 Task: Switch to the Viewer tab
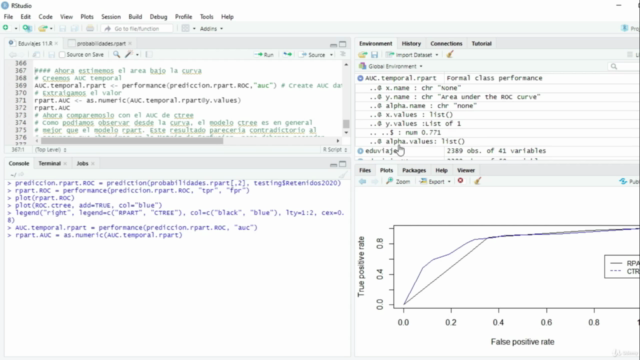(466, 170)
